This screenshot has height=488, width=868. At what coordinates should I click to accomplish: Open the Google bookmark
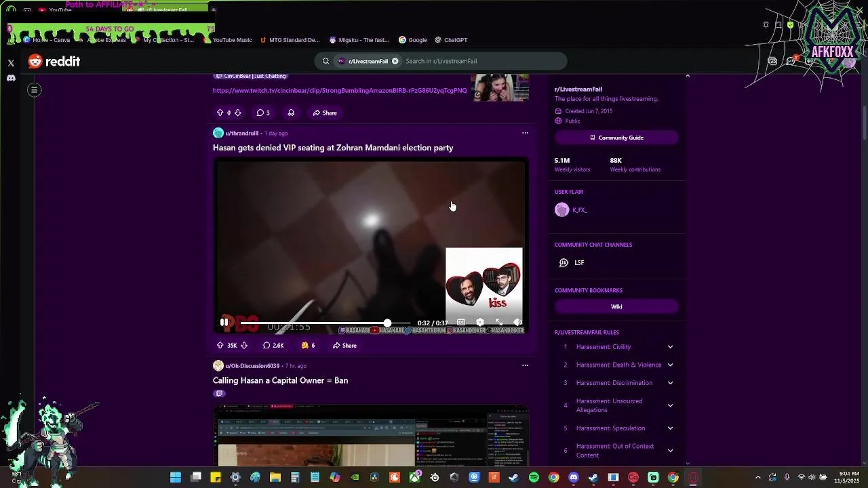click(x=413, y=40)
